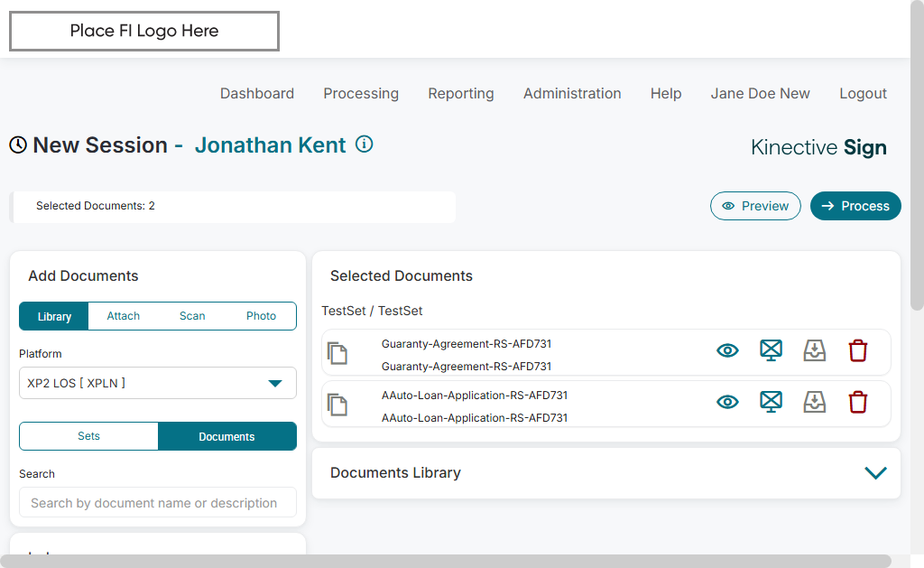View AAuto-Loan-Application with the eye icon
Image resolution: width=924 pixels, height=568 pixels.
click(727, 402)
